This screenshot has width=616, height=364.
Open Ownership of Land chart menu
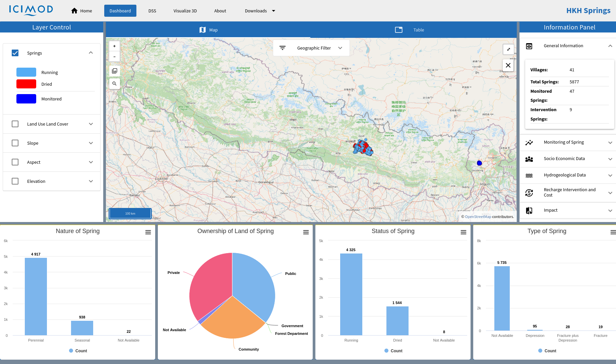tap(306, 232)
